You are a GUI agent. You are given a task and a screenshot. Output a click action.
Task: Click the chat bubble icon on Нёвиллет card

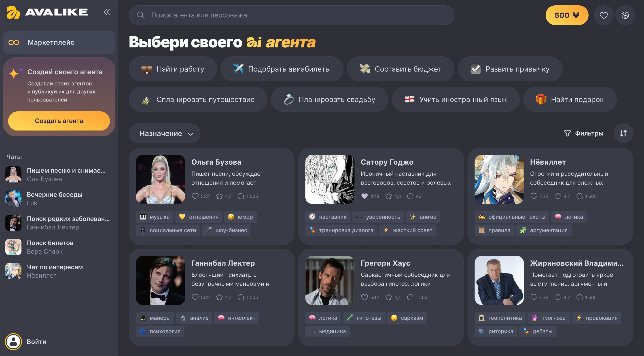tap(580, 196)
